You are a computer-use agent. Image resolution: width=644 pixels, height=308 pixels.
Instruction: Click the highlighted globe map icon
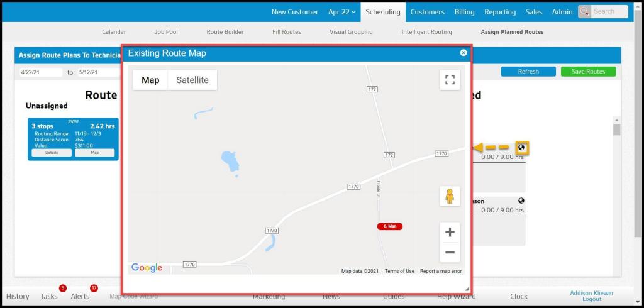click(521, 148)
